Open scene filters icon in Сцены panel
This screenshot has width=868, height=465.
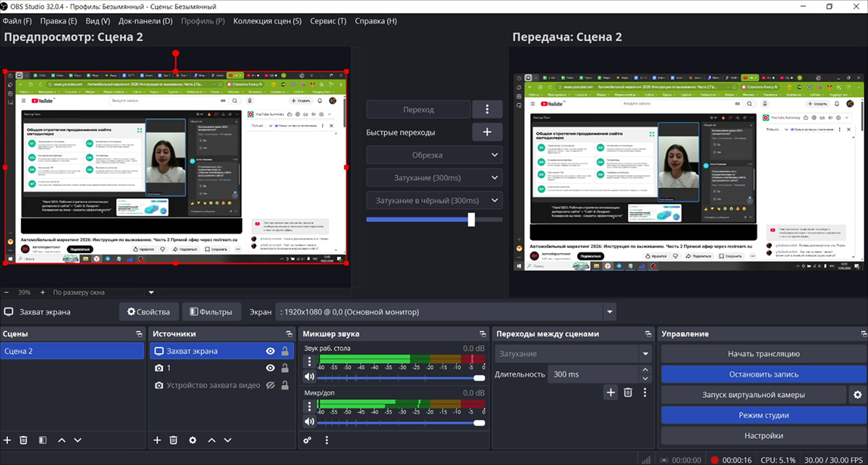point(42,440)
